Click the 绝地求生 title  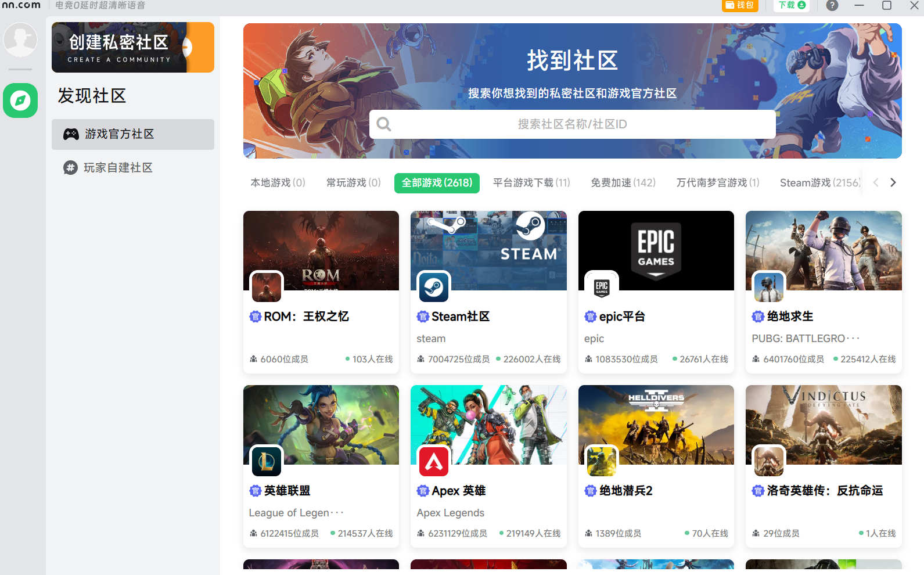coord(790,317)
